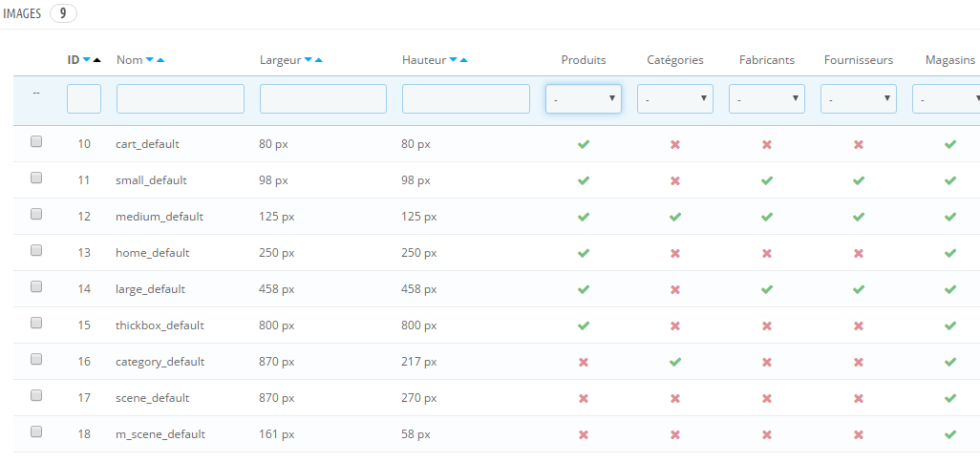Viewport: 980px width, 462px height.
Task: Tick checkbox for large_default row
Action: 36,286
